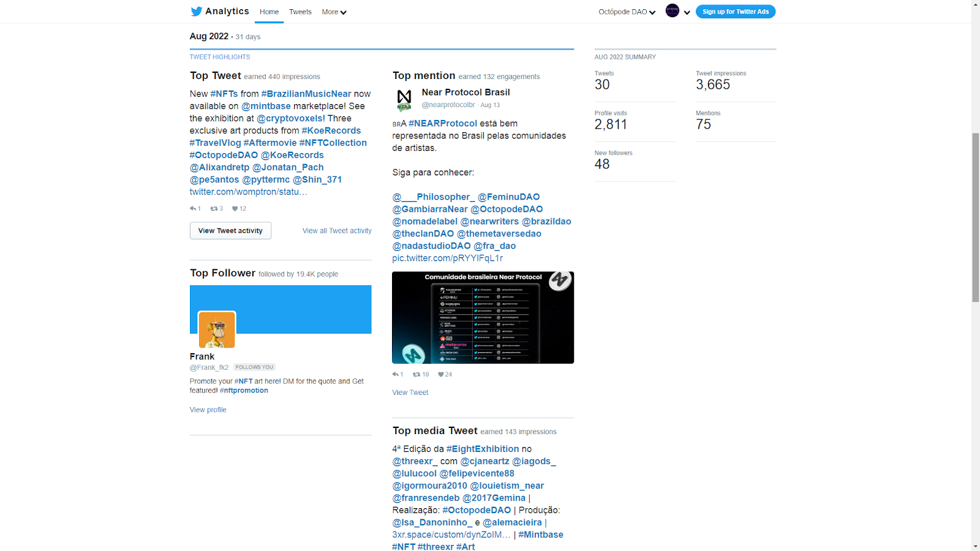Click the Analytics title text
Viewport: 980px width, 551px height.
pos(227,11)
